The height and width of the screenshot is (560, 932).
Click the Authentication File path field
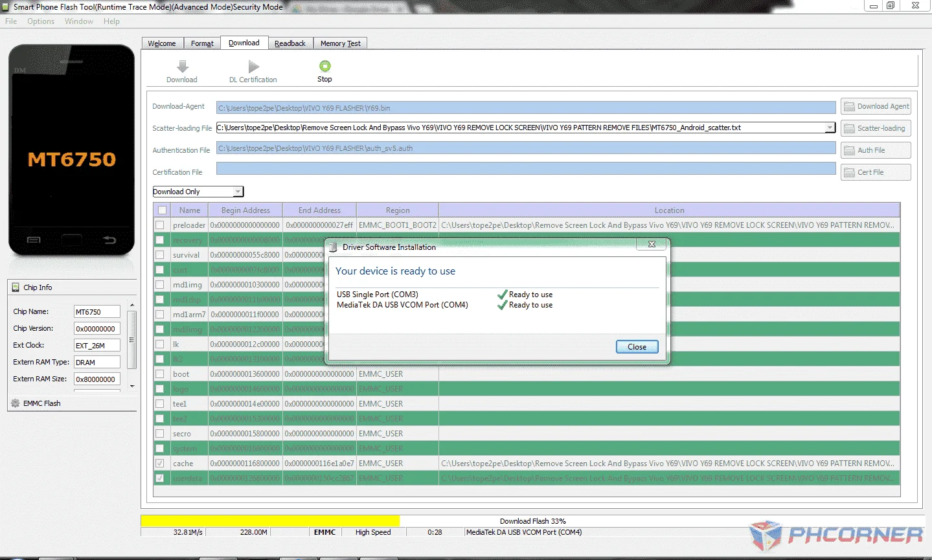pyautogui.click(x=526, y=148)
